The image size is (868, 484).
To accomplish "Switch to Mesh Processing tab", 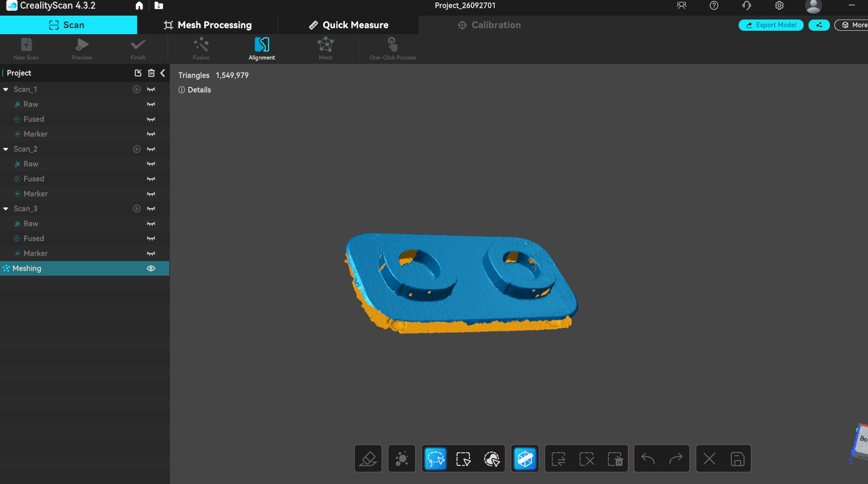I will [208, 25].
